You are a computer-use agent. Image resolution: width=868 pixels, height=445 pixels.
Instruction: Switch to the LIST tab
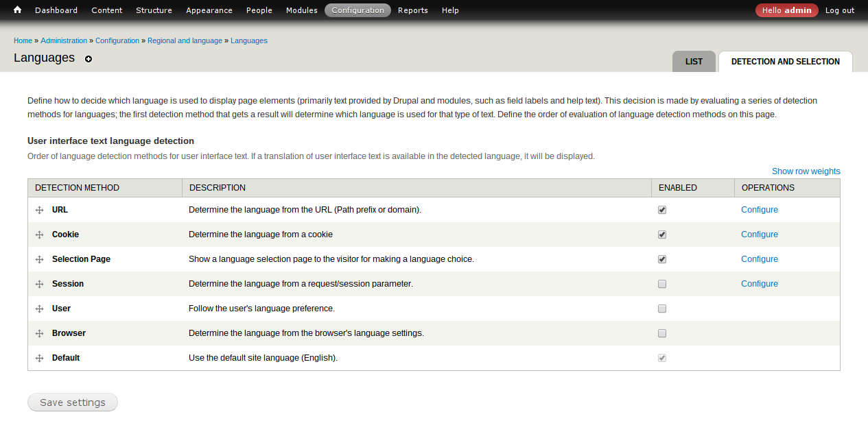coord(693,62)
